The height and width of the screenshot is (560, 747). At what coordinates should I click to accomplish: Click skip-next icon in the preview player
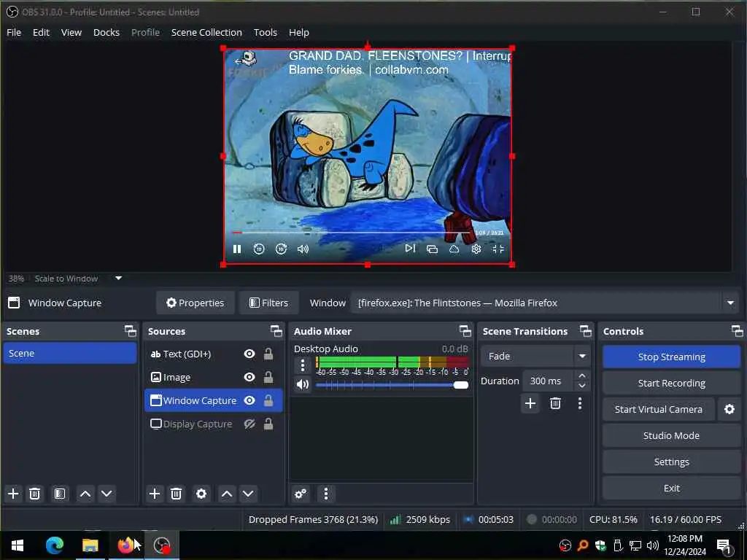[x=410, y=248]
